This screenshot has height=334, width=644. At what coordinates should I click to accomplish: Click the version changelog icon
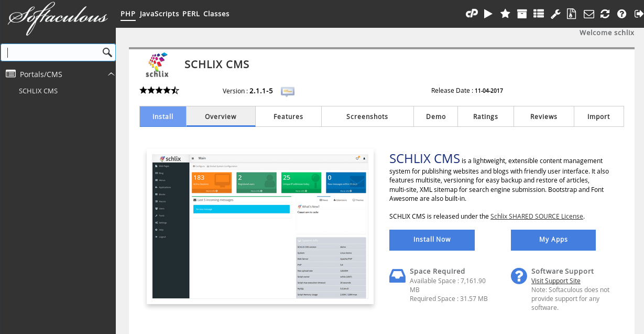[288, 91]
